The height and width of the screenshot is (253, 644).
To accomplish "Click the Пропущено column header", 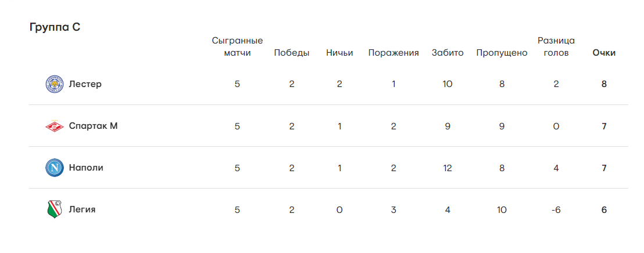I will pos(502,53).
